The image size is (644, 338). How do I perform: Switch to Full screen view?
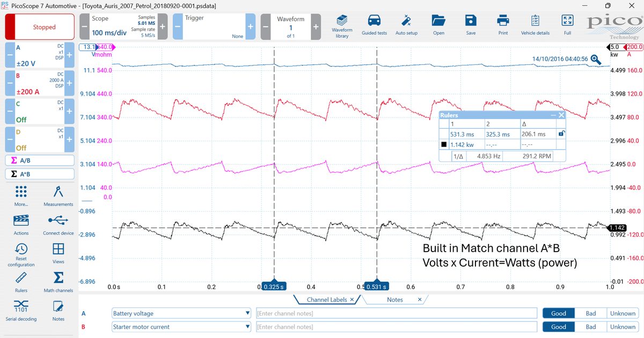567,26
